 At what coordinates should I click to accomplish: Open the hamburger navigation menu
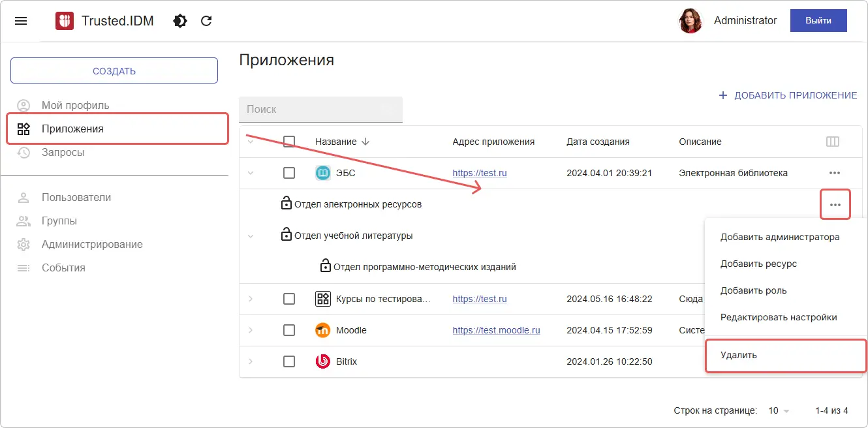point(21,21)
